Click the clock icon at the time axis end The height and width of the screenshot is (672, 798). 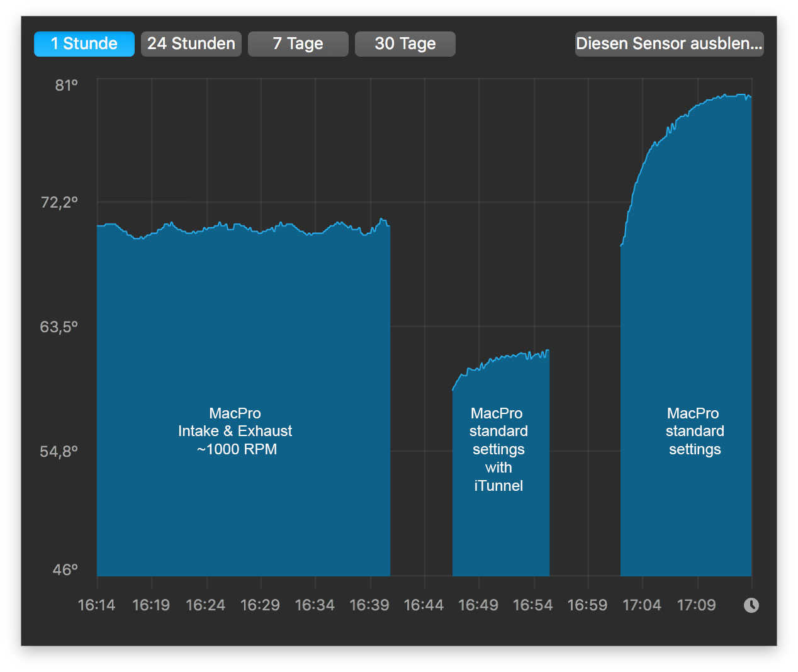(x=751, y=605)
